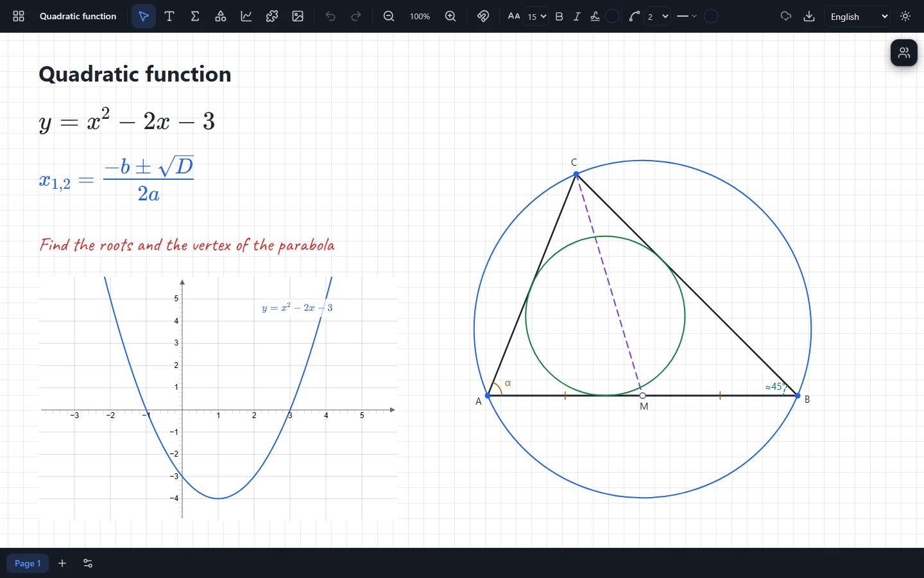Image resolution: width=924 pixels, height=578 pixels.
Task: Open the stroke width 2 dropdown
Action: click(x=658, y=16)
